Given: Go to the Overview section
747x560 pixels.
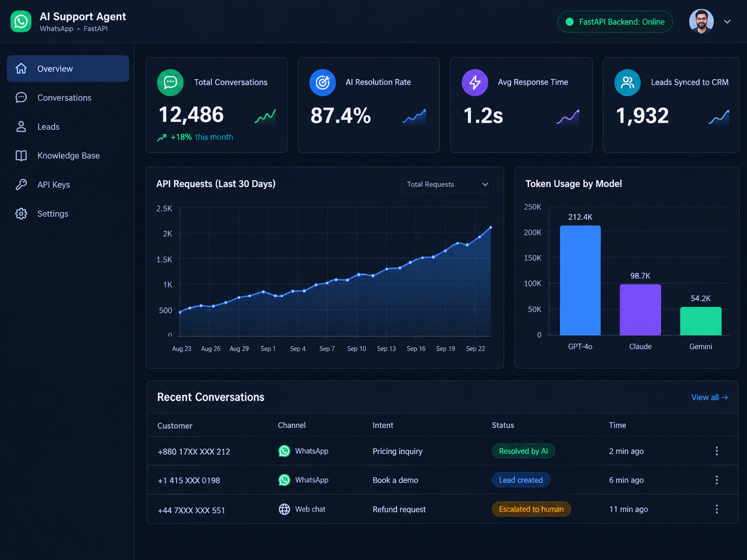Looking at the screenshot, I should [68, 69].
